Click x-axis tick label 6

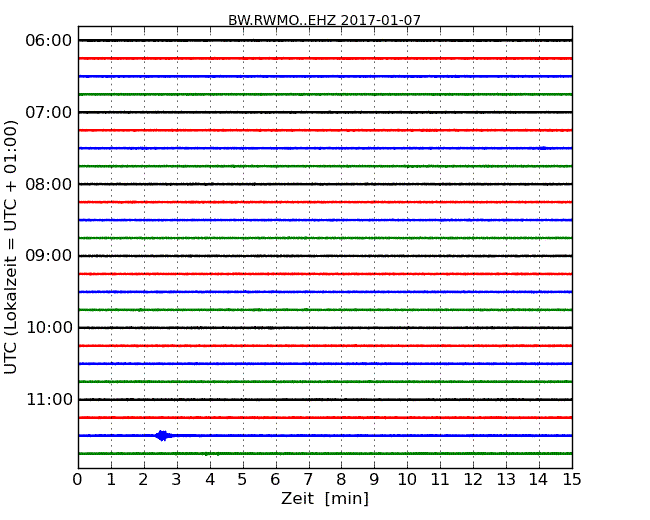275,480
